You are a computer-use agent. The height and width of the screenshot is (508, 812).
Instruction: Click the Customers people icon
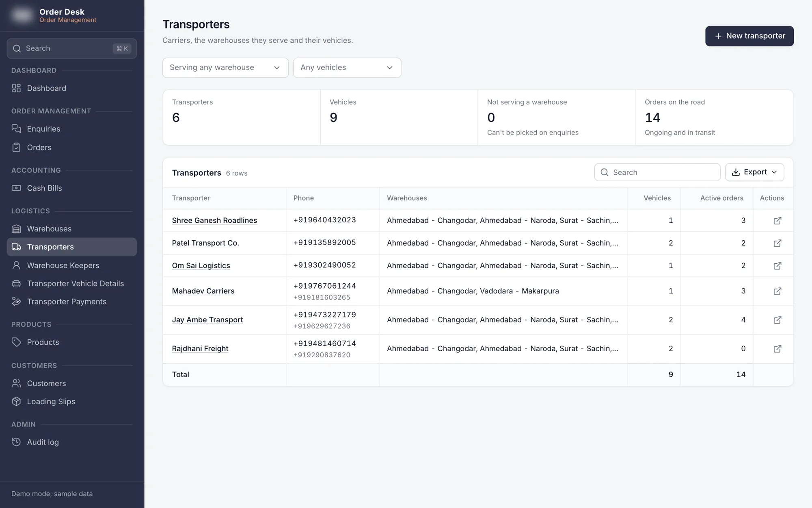(16, 383)
